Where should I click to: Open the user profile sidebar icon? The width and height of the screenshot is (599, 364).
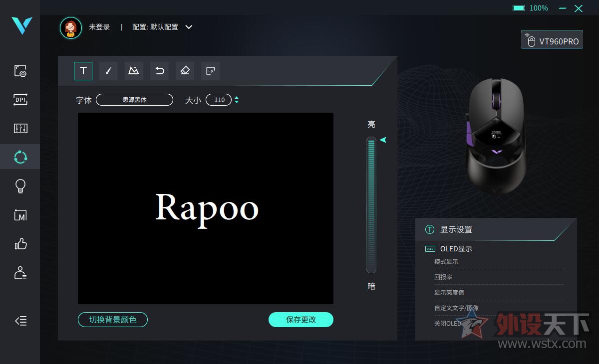[x=20, y=273]
